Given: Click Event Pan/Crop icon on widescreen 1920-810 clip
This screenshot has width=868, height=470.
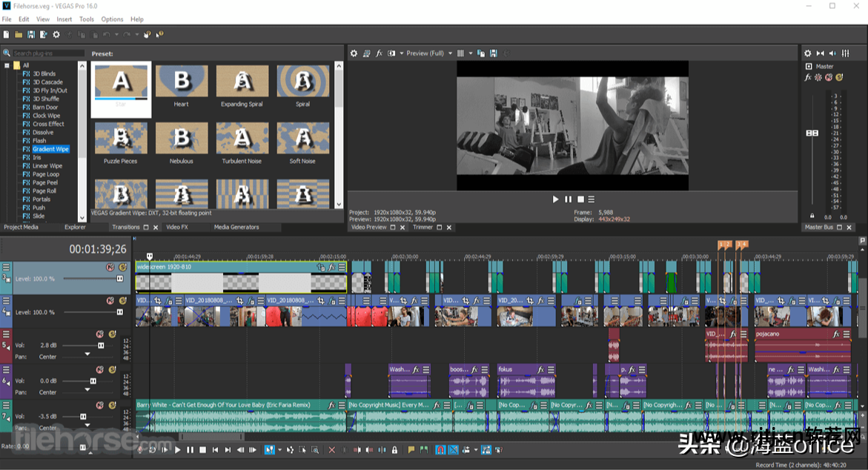Looking at the screenshot, I should point(321,267).
